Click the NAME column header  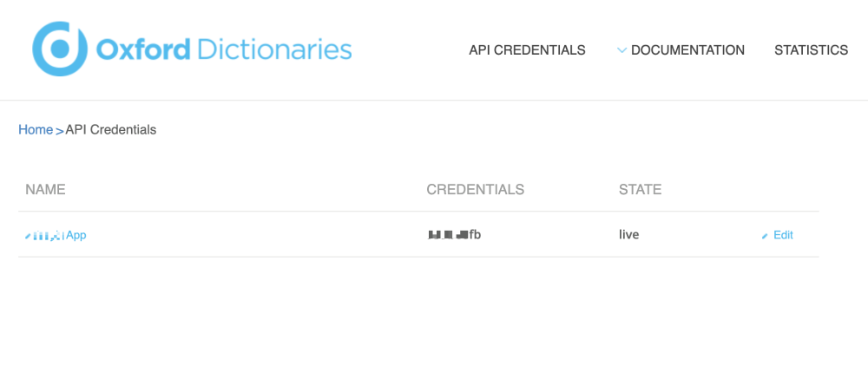[45, 189]
